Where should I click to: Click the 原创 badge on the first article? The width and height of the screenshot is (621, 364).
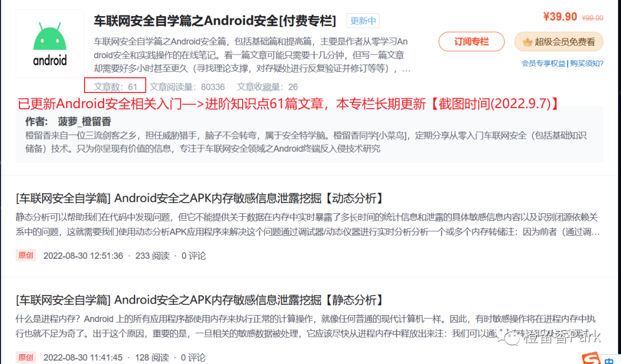[x=25, y=255]
